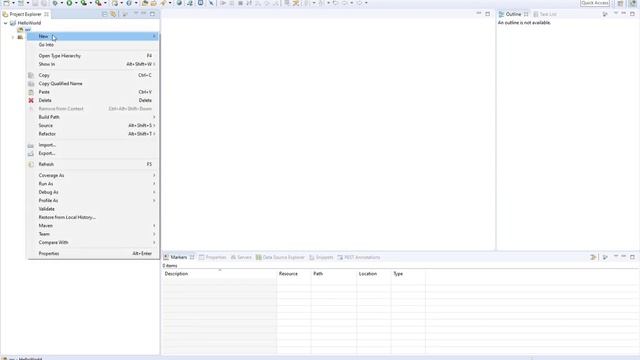Sort markers by Location column
Image resolution: width=640 pixels, height=360 pixels.
click(374, 273)
